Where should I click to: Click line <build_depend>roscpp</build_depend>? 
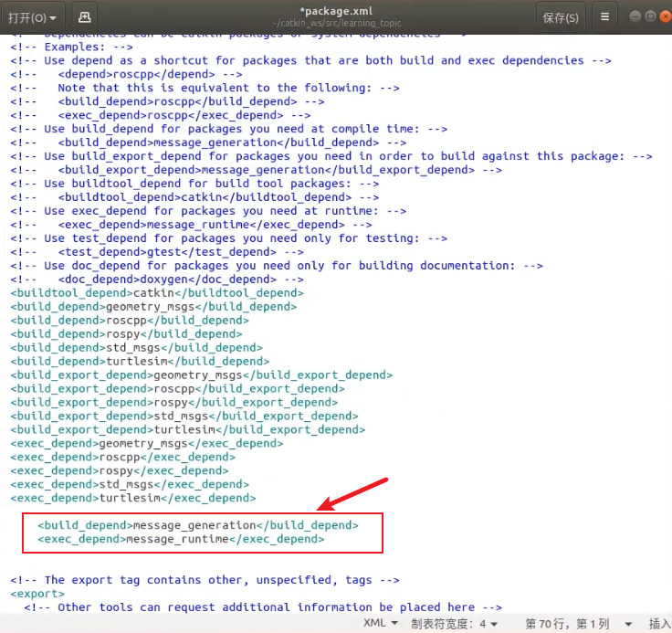[x=130, y=321]
